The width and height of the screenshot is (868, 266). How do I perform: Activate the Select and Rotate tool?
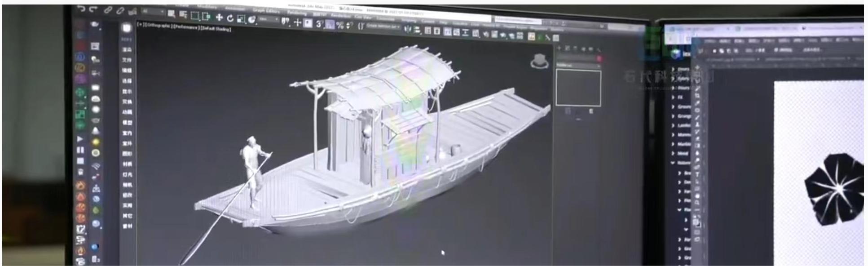pos(230,18)
